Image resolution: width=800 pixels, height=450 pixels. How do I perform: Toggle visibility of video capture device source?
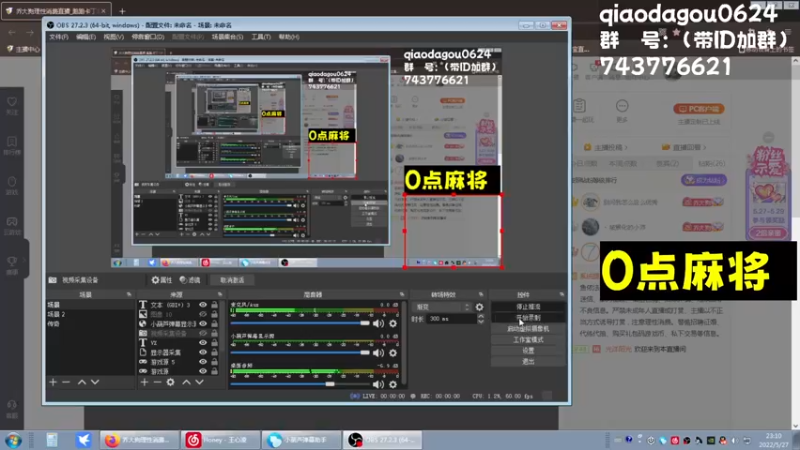pyautogui.click(x=203, y=333)
